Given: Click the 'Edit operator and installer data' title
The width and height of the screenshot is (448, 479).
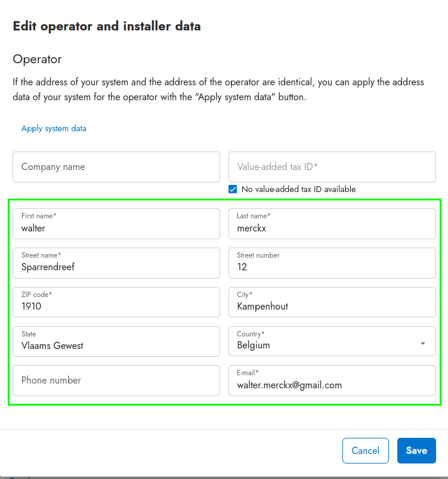Looking at the screenshot, I should coord(107,26).
